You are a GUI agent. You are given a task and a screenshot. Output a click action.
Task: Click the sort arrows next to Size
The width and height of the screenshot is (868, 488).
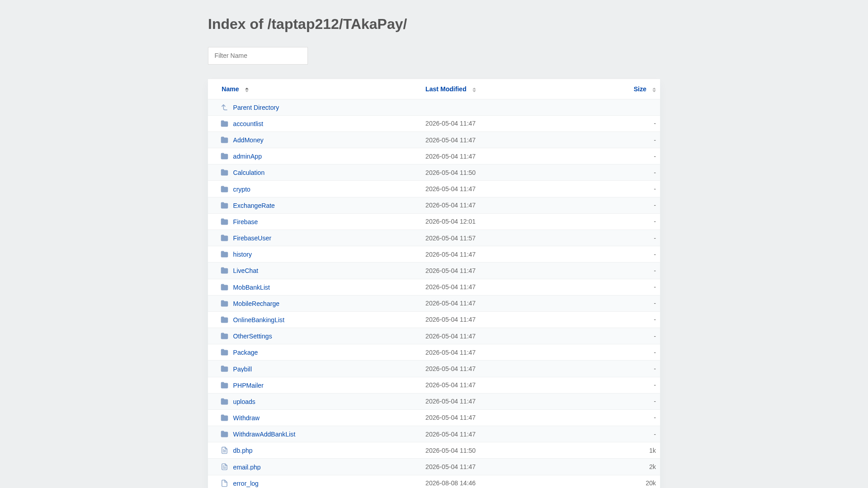click(654, 89)
